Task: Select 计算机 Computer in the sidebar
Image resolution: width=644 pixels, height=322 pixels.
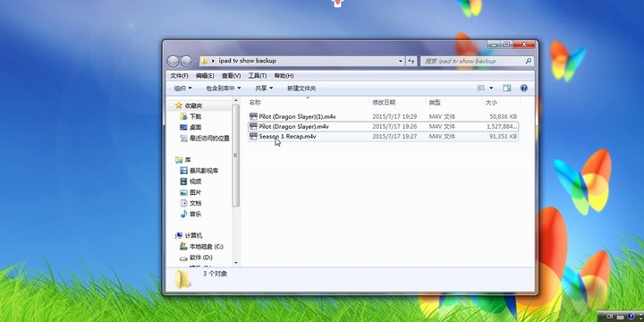Action: coord(189,235)
